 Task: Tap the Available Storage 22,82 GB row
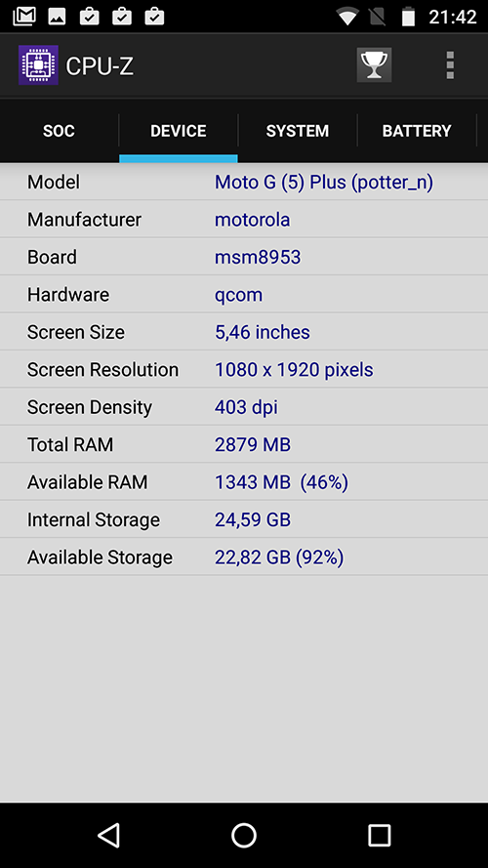pos(244,557)
